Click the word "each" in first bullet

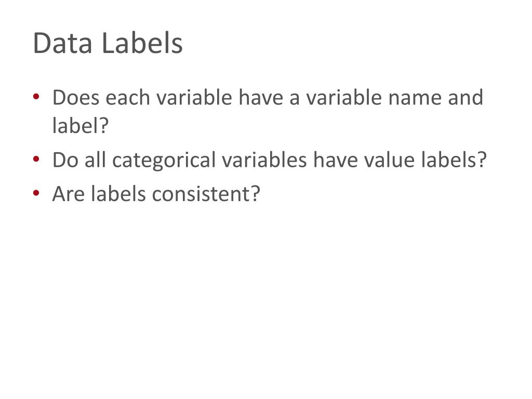coord(128,98)
